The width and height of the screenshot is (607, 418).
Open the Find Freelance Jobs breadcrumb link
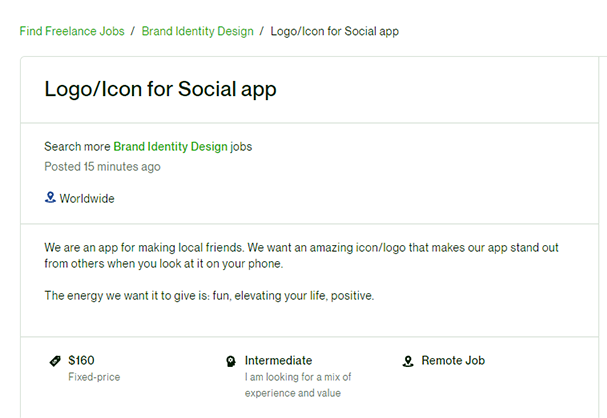pos(72,31)
